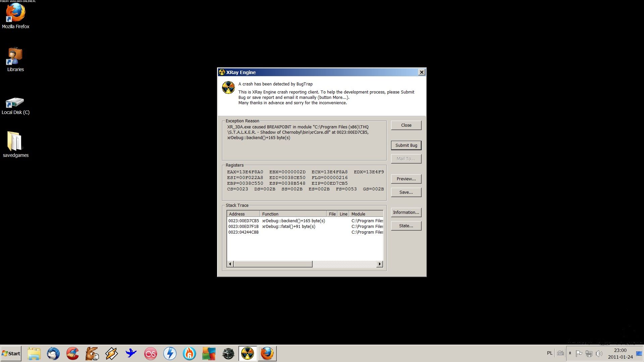Image resolution: width=644 pixels, height=362 pixels.
Task: Click the stack trace scroll right arrow
Action: pos(380,264)
